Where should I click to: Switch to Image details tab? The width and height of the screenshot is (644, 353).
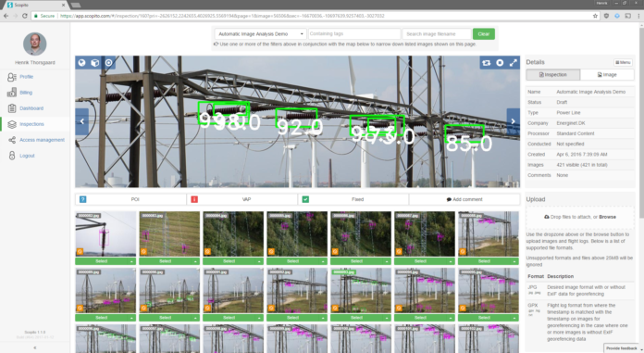point(607,74)
